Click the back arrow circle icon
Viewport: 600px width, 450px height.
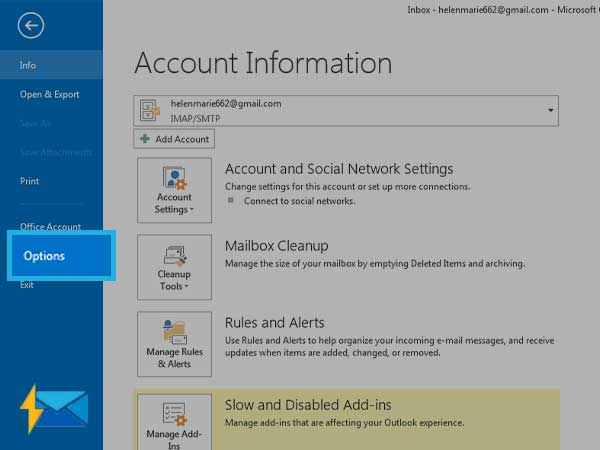31,25
